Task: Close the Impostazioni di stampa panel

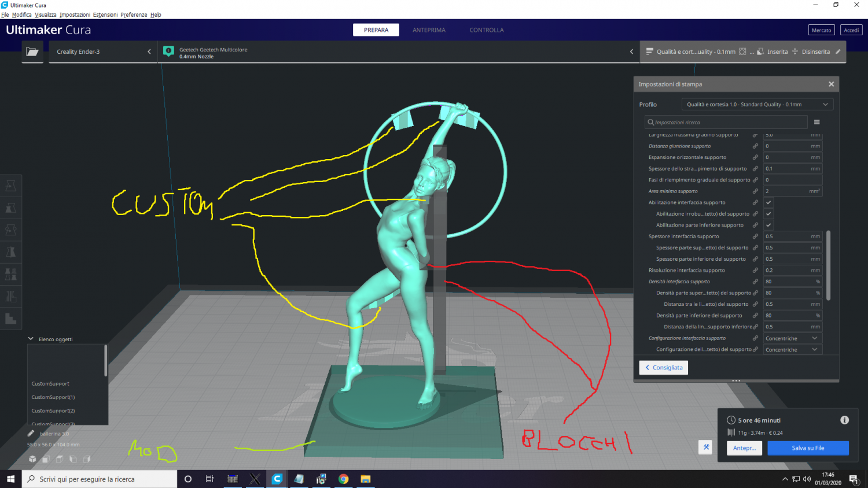Action: (x=831, y=84)
